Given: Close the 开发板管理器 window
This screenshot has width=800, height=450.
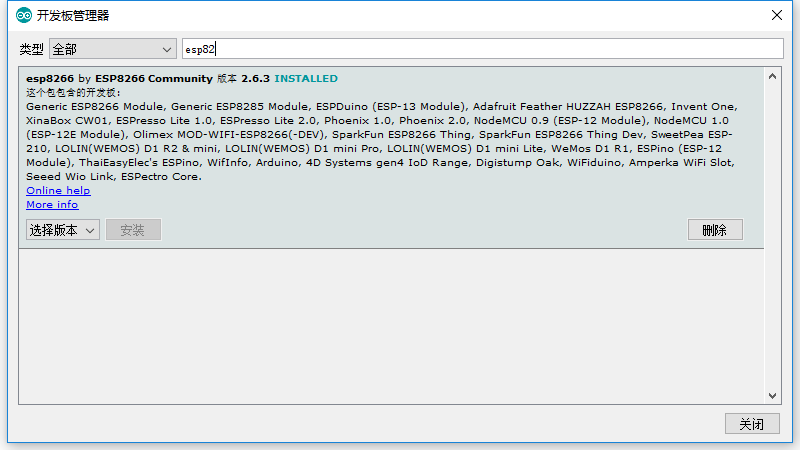Looking at the screenshot, I should coord(777,15).
